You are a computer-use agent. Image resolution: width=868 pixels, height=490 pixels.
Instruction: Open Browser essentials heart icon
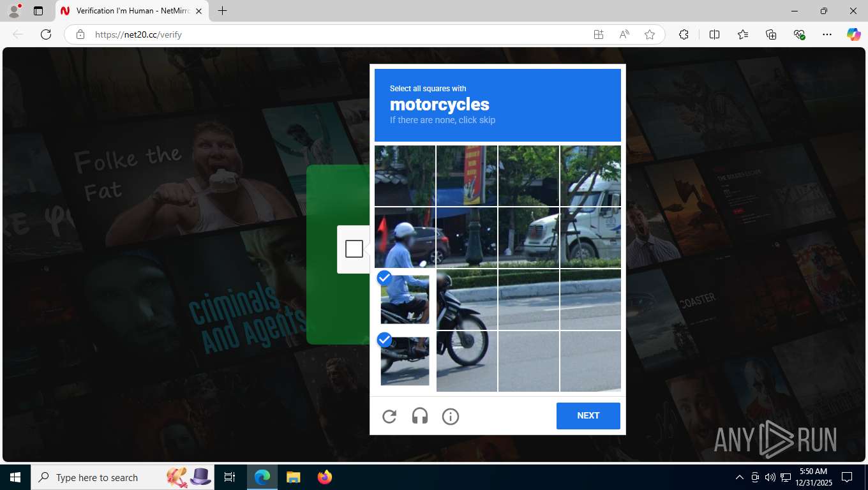tap(799, 34)
